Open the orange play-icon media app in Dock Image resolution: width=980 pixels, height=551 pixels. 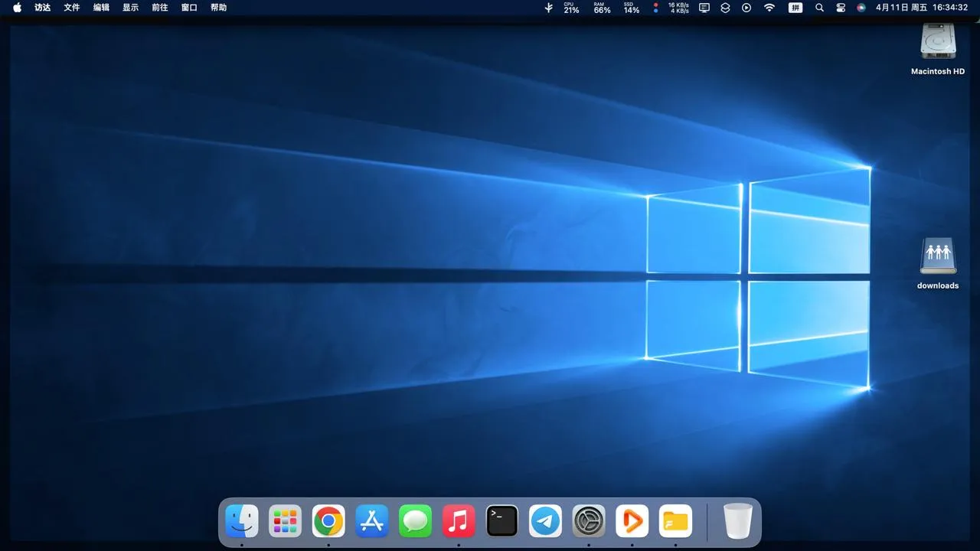point(632,521)
